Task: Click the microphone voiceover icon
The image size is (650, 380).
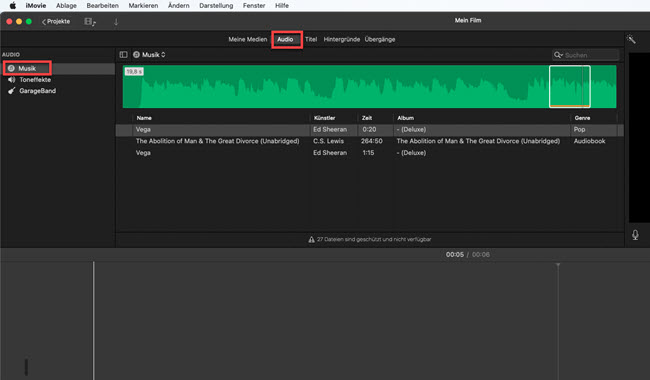Action: pos(635,235)
